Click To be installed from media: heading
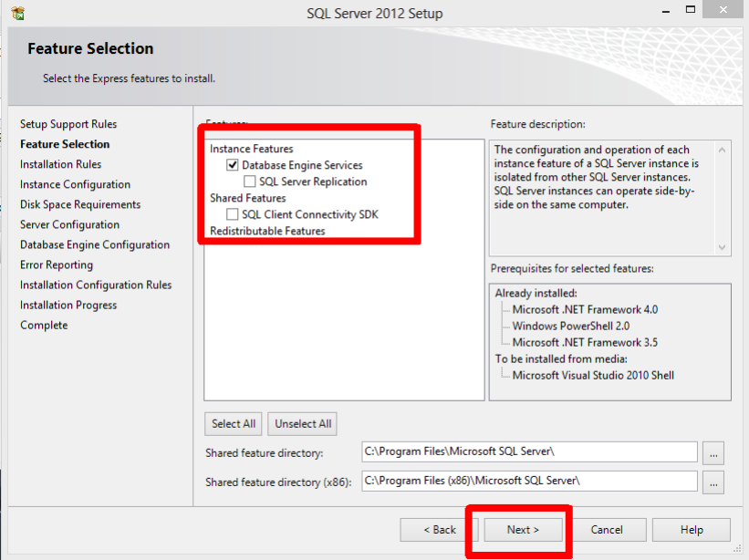Viewport: 749px width, 560px height. (x=561, y=359)
